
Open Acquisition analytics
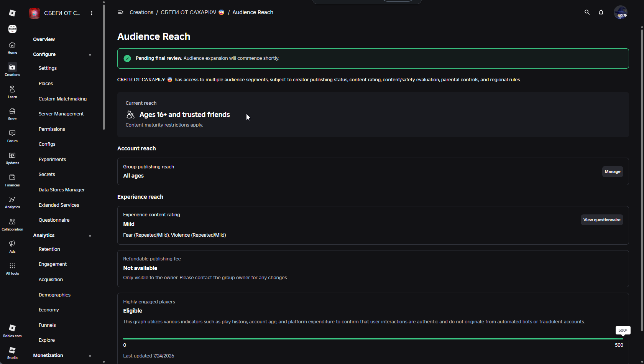[x=51, y=280]
